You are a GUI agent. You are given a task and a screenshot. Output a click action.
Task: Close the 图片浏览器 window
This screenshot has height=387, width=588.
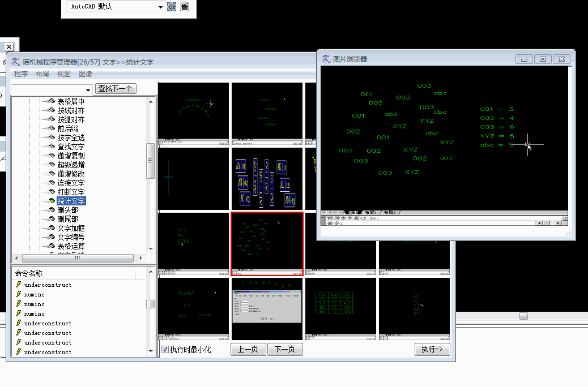[x=561, y=59]
